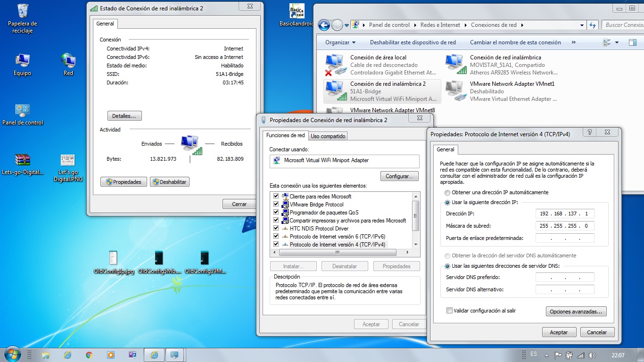Click the volume icon in the system tray
644x362 pixels.
point(592,355)
